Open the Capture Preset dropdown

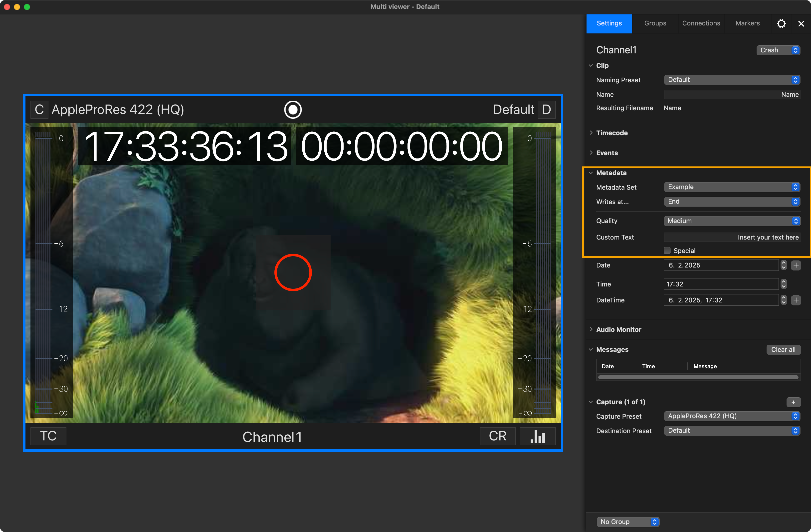pos(732,416)
